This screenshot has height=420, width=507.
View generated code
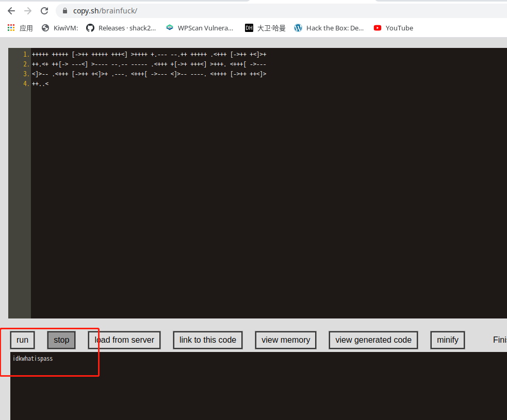click(x=373, y=340)
